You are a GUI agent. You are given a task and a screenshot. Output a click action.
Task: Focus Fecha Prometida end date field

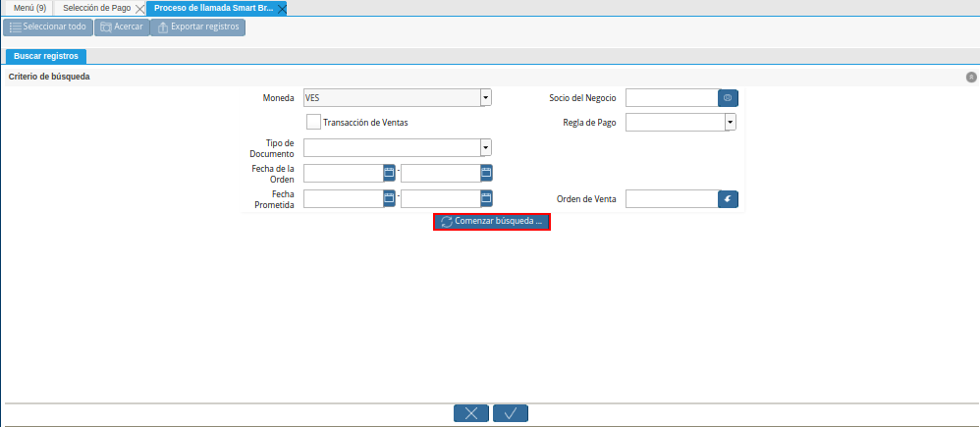coord(441,199)
